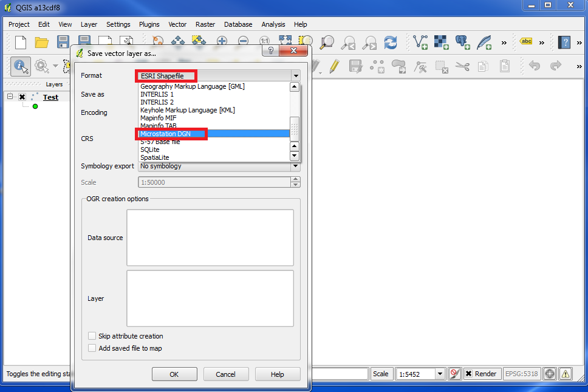Open the Help contents book icon
The height and width of the screenshot is (392, 588).
click(564, 43)
